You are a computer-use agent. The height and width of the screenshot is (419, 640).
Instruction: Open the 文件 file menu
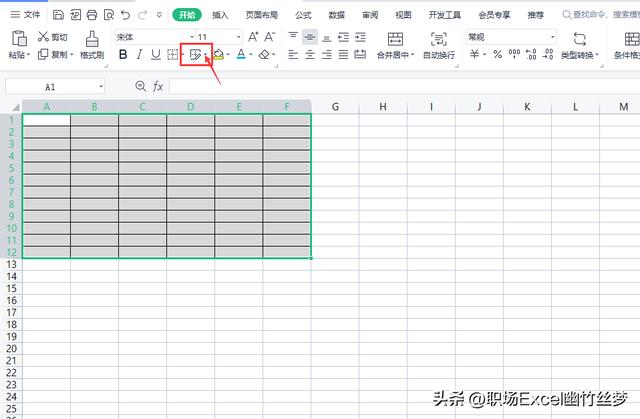[25, 15]
